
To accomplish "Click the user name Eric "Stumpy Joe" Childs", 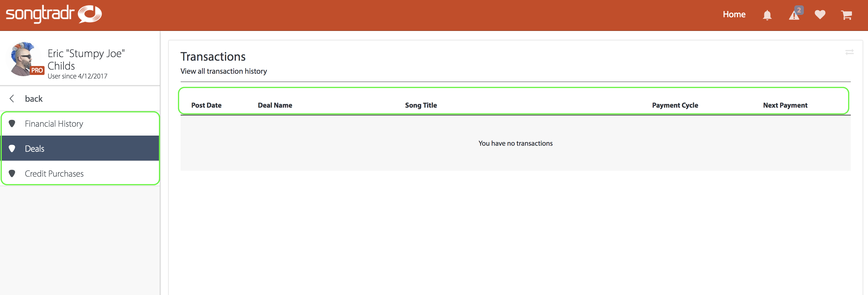I will pos(86,59).
